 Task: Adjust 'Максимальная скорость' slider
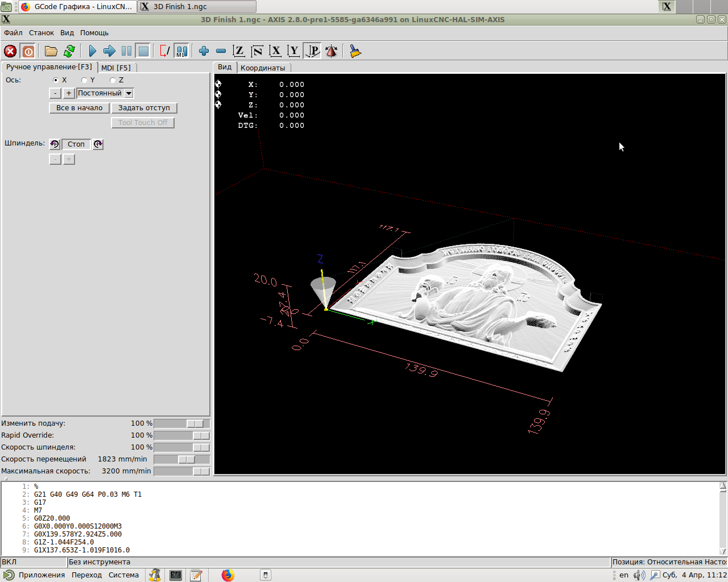(181, 471)
